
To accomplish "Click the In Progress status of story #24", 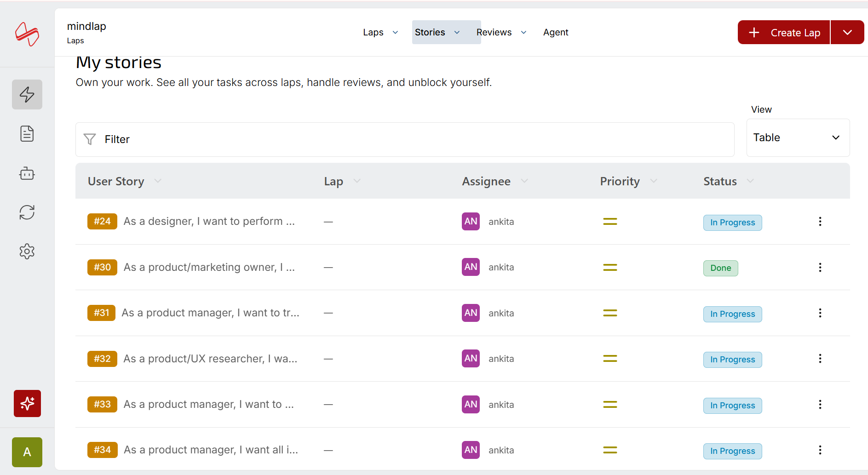I will (732, 223).
